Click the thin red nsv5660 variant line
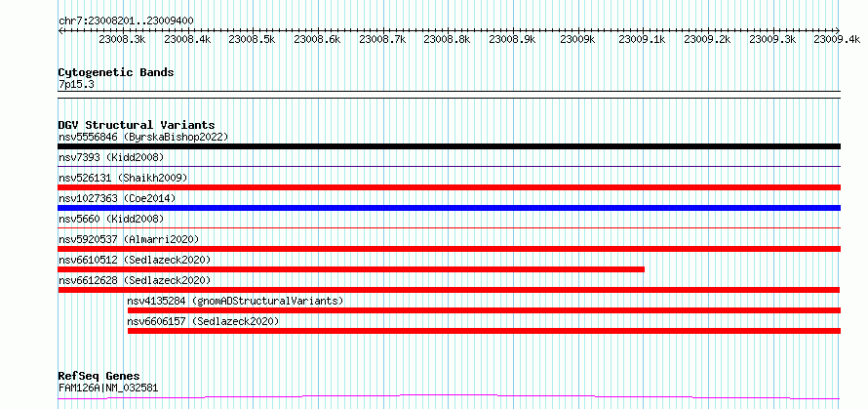868x409 pixels. [449, 227]
